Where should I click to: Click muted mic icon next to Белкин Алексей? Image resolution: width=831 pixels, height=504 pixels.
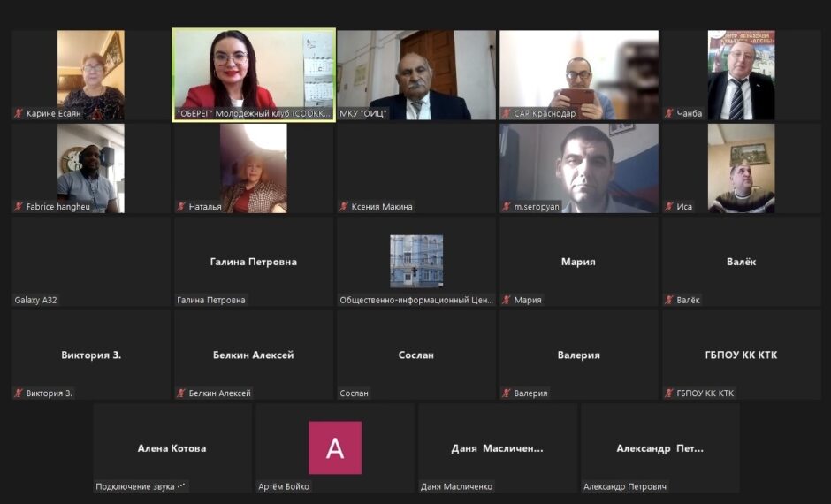click(181, 393)
